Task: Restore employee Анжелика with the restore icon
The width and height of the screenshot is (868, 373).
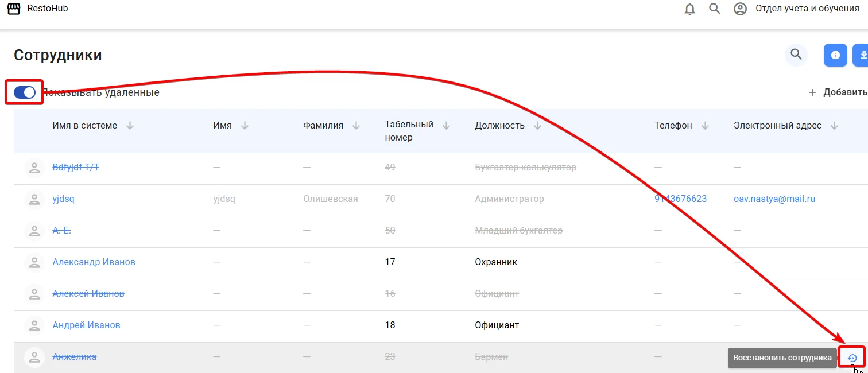Action: (852, 358)
